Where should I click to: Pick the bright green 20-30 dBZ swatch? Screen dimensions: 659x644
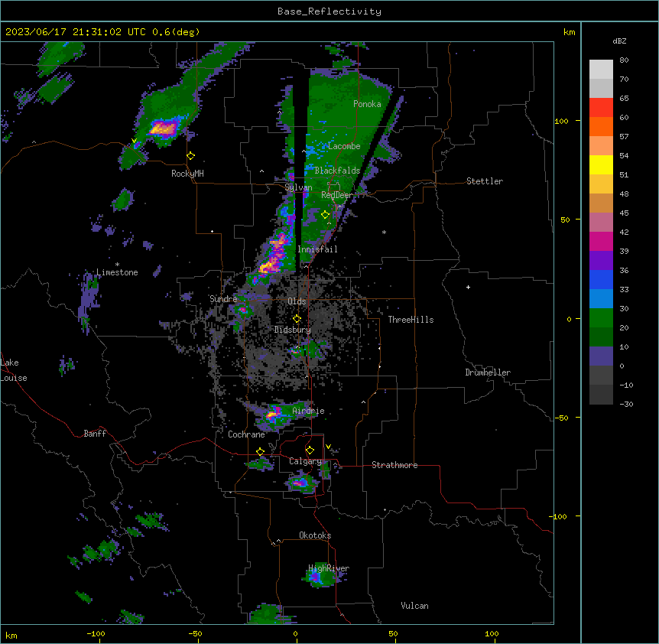pos(601,318)
